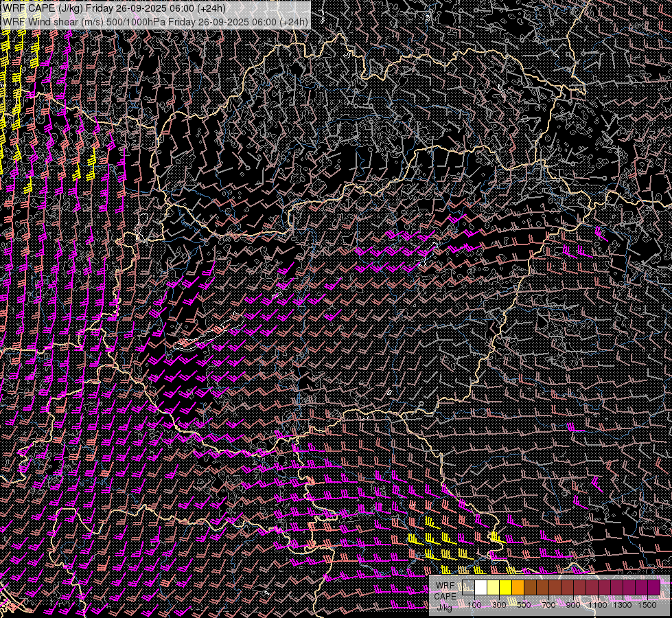Click the 300 tick label in the legend
This screenshot has height=618, width=672.
tap(499, 605)
